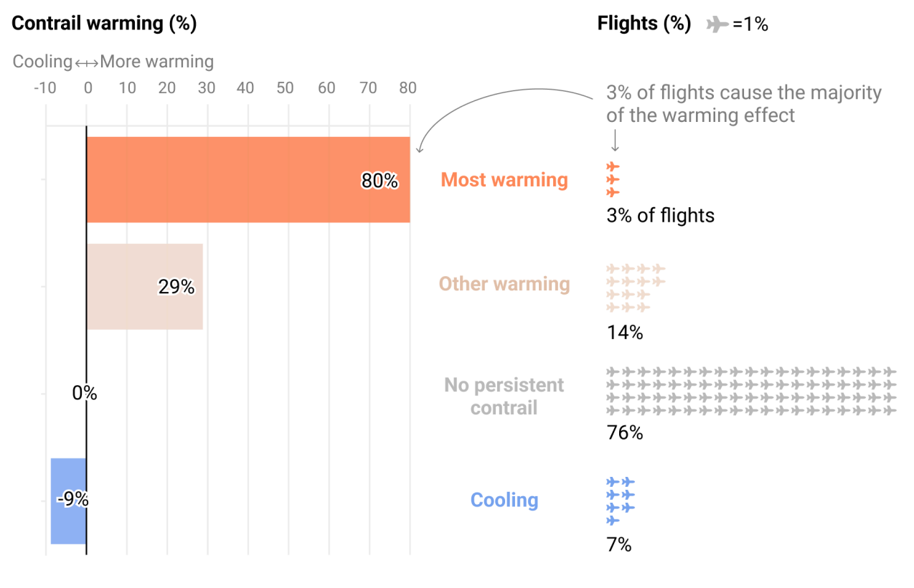Click the first gray plane in the 76% group
This screenshot has height=588, width=914.
tap(613, 371)
